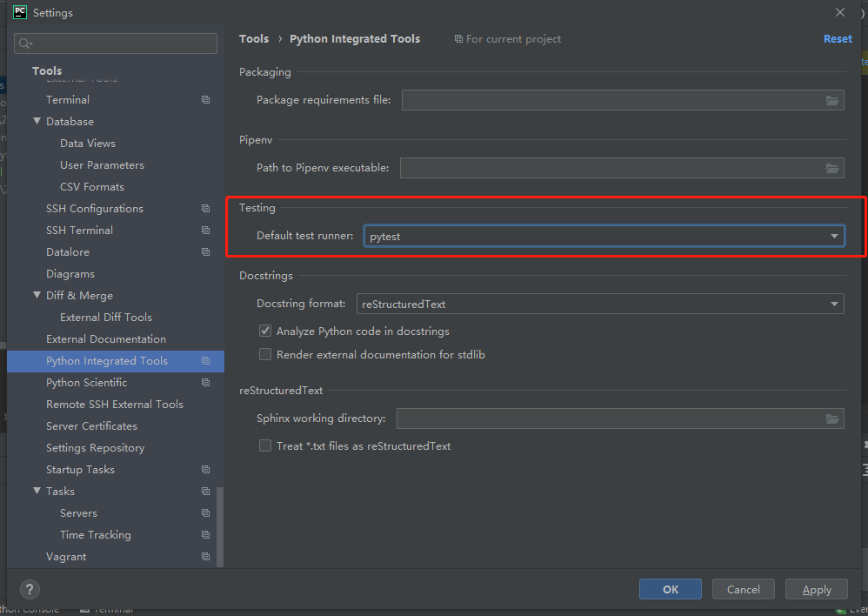
Task: Click the For current project icon
Action: [x=458, y=39]
